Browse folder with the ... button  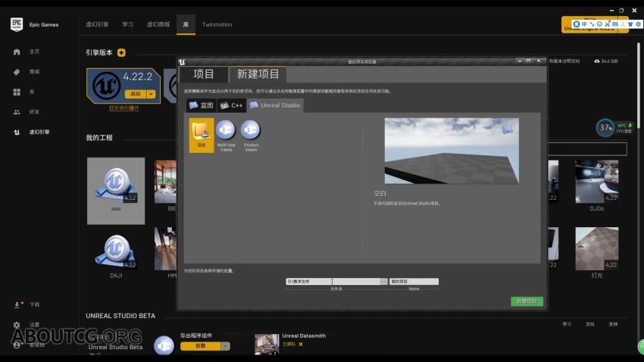coord(383,282)
